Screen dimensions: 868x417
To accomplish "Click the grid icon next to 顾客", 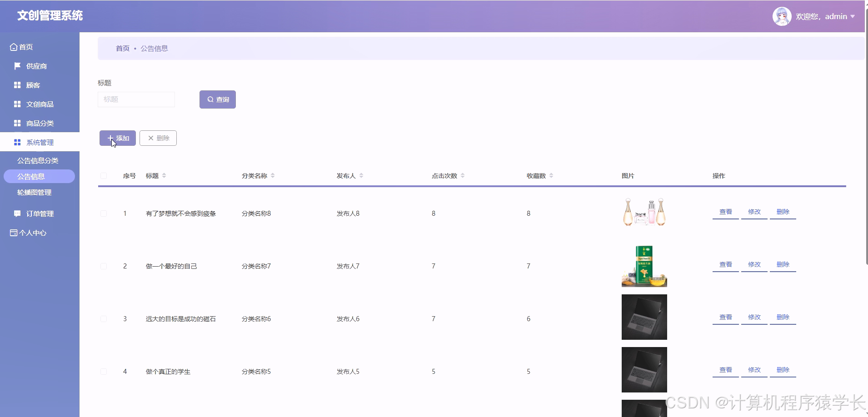I will click(x=17, y=85).
